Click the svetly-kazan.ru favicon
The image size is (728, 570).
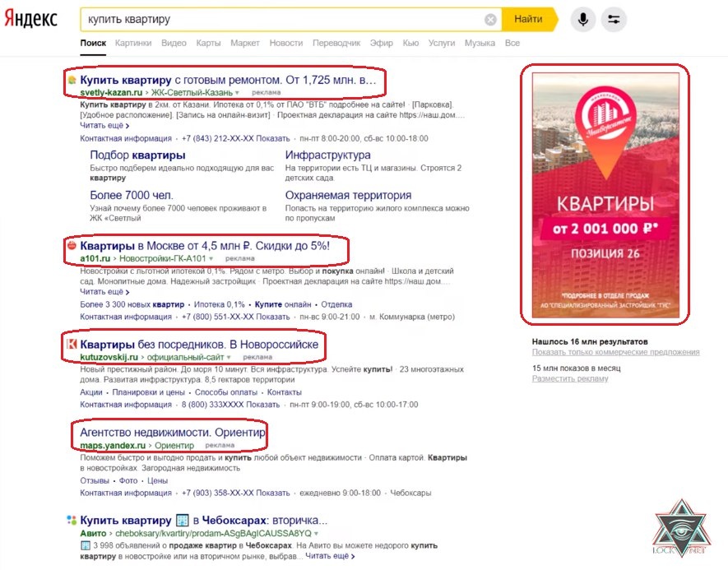click(72, 80)
